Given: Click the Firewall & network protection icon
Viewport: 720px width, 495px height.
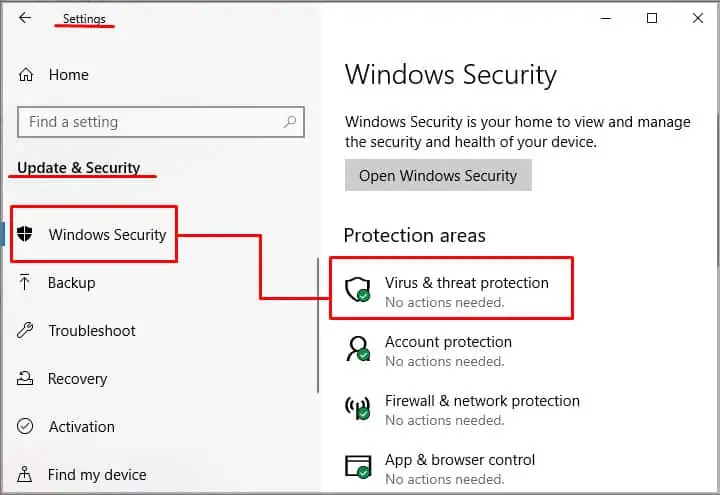Looking at the screenshot, I should tap(358, 409).
